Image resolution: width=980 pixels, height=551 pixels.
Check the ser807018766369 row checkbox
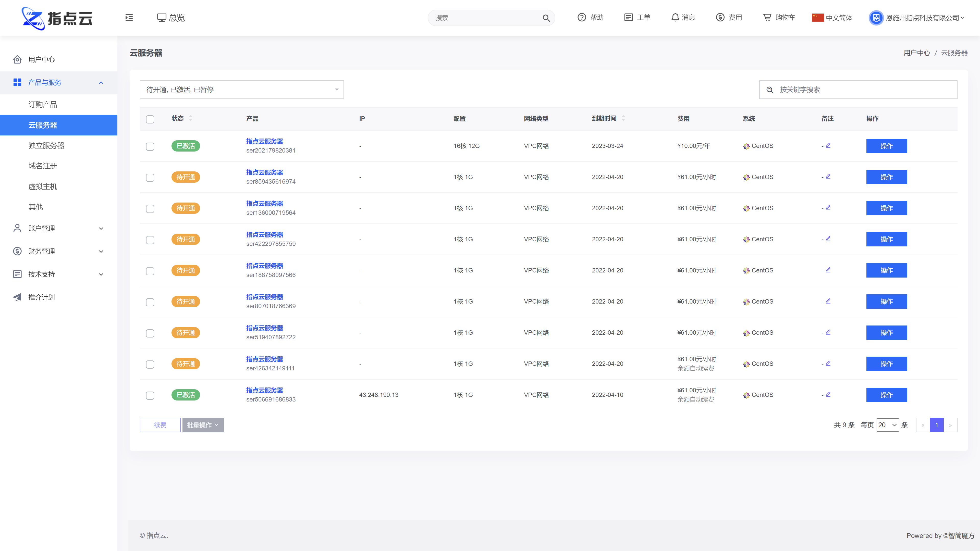coord(150,302)
